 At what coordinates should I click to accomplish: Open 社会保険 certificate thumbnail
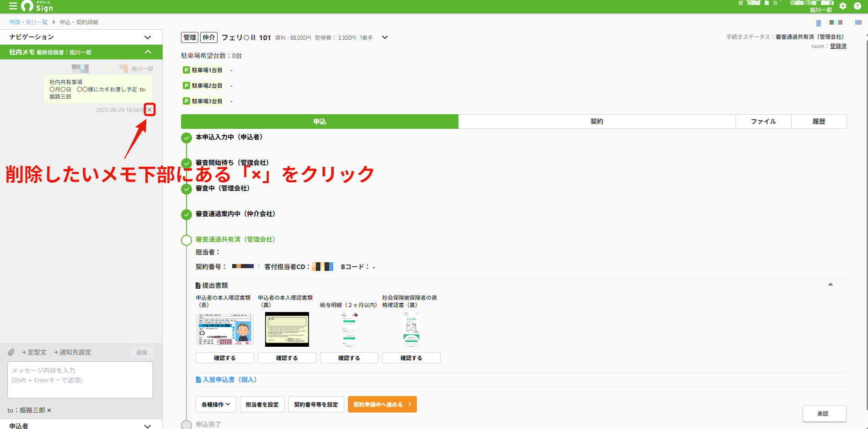411,329
